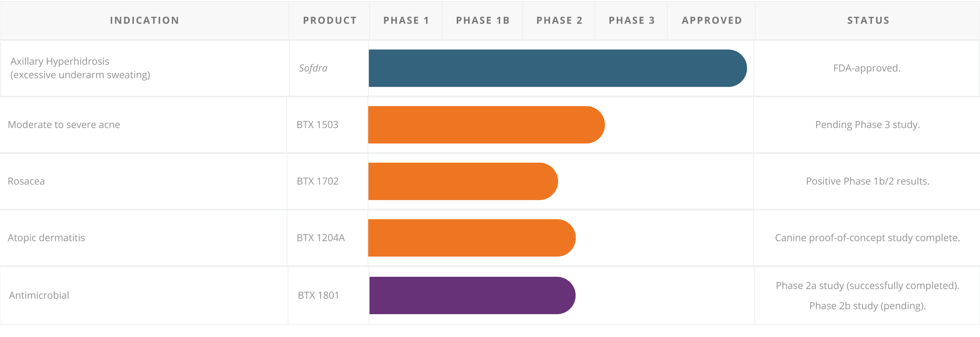This screenshot has width=980, height=337.
Task: Select the Phase 2 header
Action: pos(559,21)
